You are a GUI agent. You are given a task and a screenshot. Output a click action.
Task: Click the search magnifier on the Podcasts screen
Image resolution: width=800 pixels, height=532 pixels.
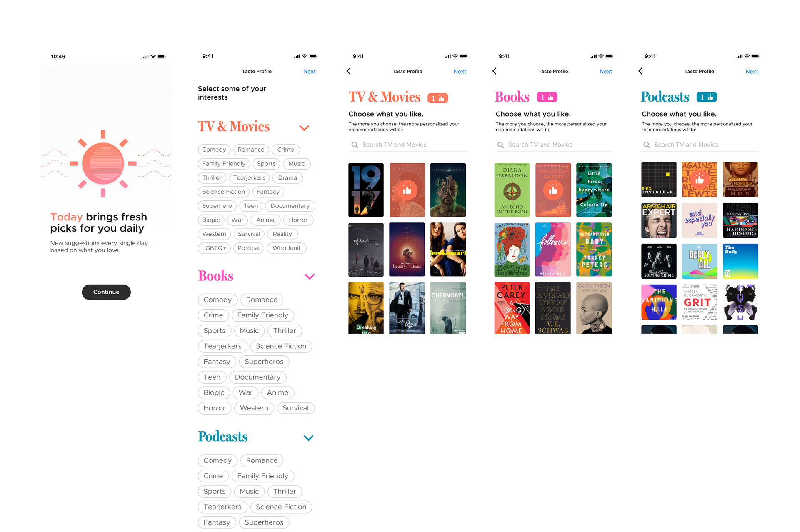pos(646,145)
